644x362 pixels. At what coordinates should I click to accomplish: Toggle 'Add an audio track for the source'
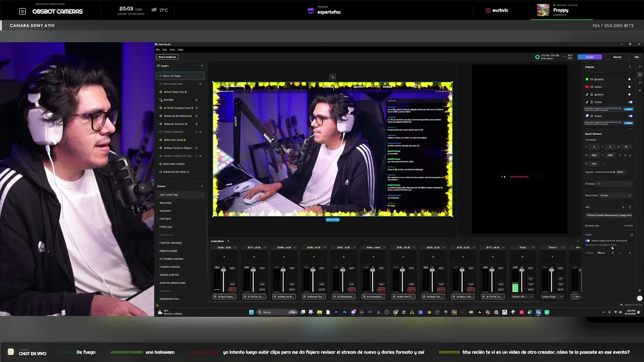(588, 241)
